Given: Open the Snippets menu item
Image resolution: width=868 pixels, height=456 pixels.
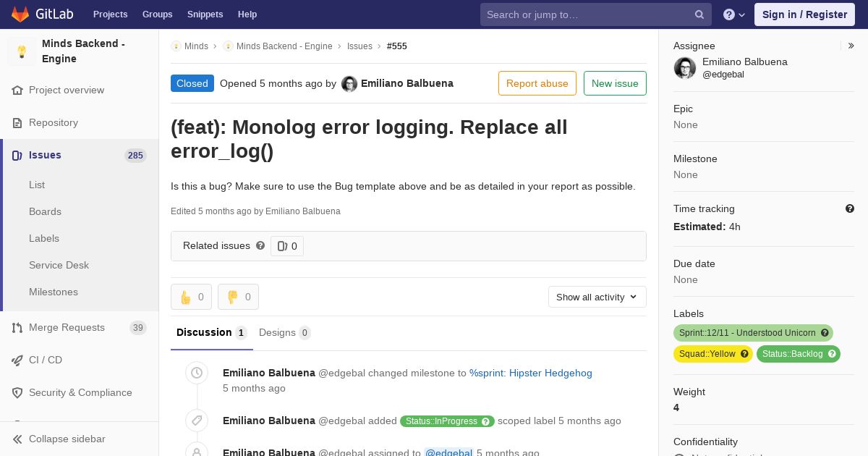Looking at the screenshot, I should pyautogui.click(x=205, y=14).
